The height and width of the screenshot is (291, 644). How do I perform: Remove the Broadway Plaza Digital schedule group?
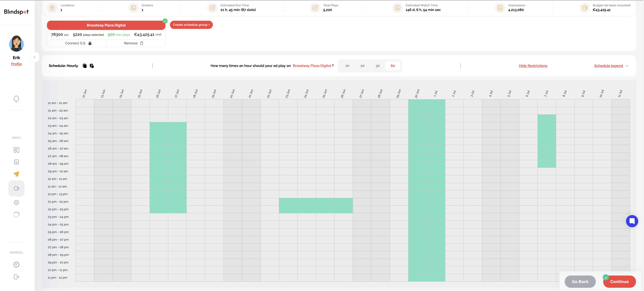point(133,43)
